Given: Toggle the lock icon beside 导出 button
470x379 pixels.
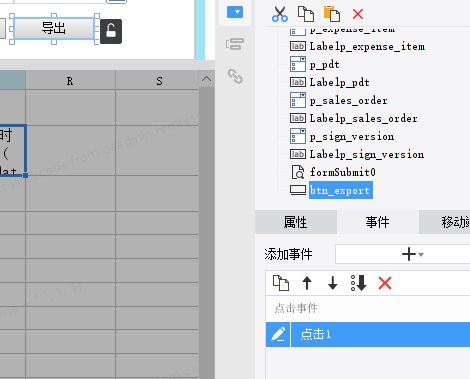Looking at the screenshot, I should coord(111,31).
